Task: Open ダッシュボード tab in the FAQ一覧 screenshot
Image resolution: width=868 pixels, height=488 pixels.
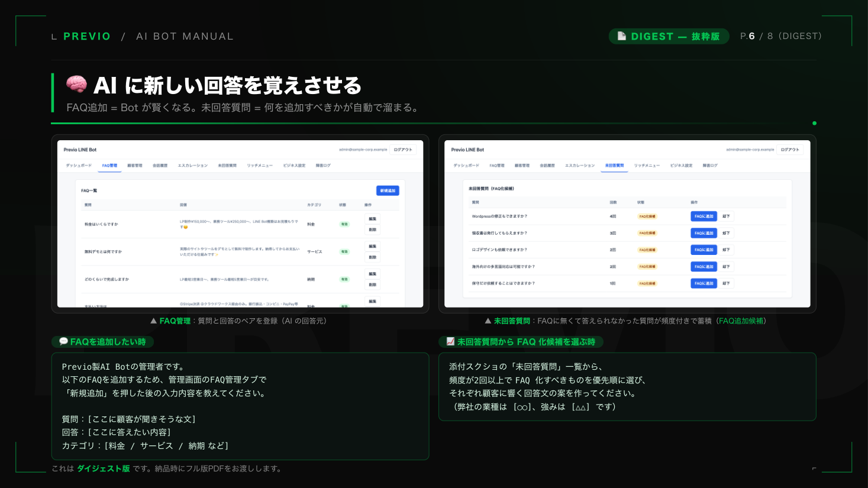Action: pos(79,166)
